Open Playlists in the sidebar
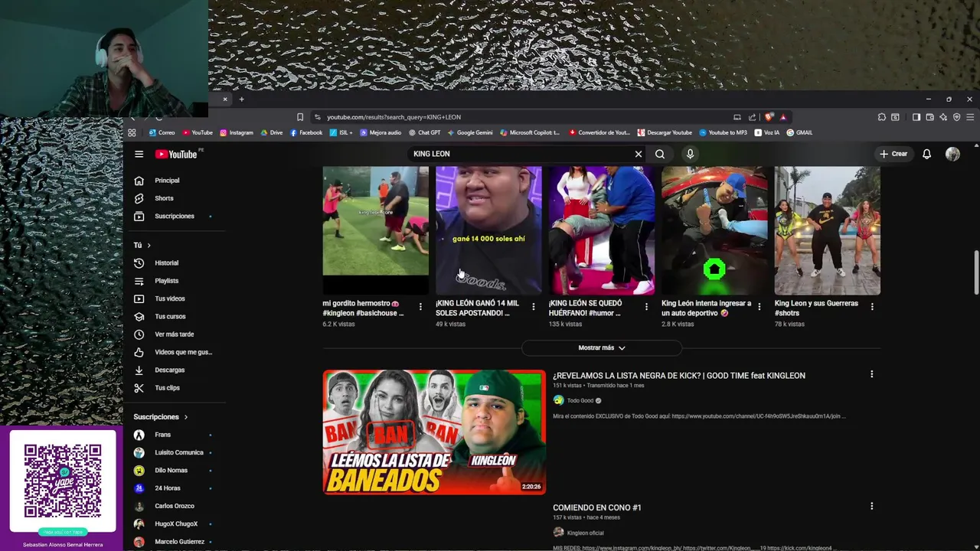 (x=166, y=281)
